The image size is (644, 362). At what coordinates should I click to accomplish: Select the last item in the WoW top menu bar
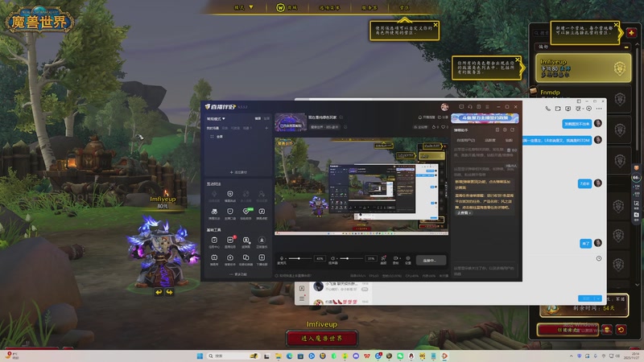pyautogui.click(x=404, y=7)
